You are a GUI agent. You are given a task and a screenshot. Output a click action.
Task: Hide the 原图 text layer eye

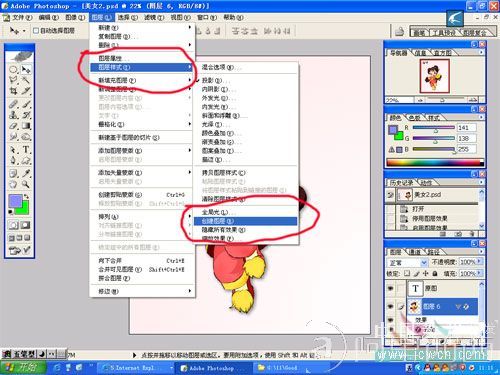pyautogui.click(x=390, y=289)
